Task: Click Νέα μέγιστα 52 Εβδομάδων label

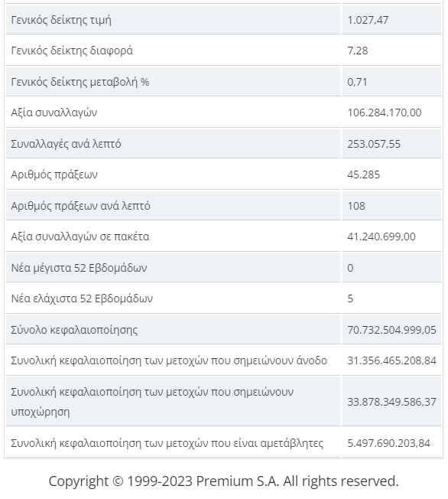Action: pyautogui.click(x=79, y=268)
